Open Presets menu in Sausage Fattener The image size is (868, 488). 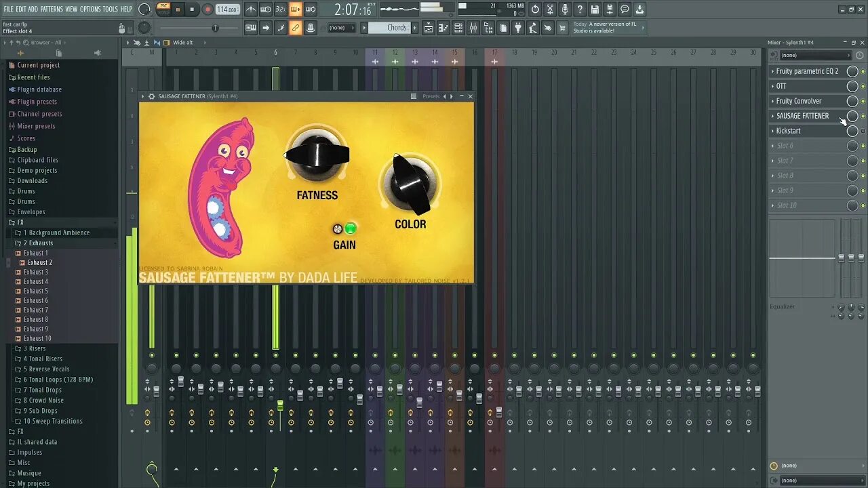click(x=431, y=96)
